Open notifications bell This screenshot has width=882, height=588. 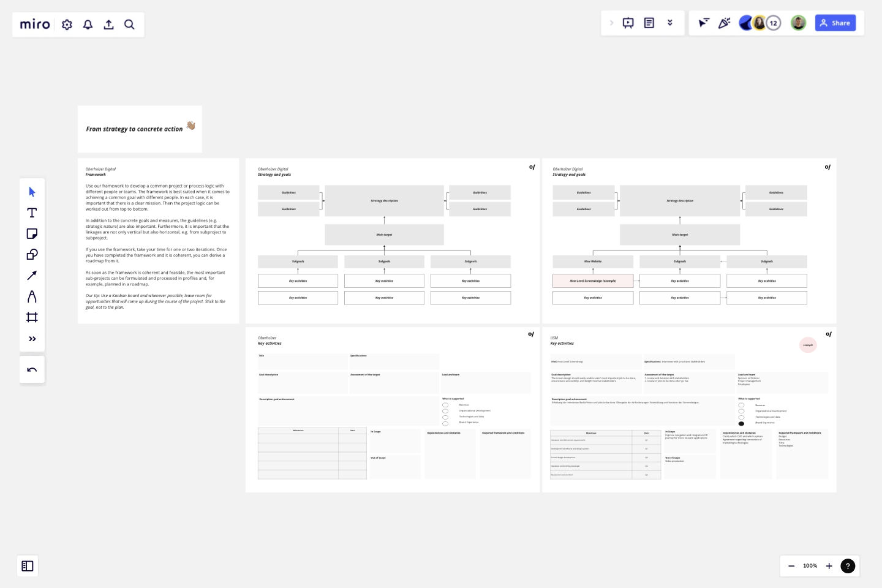coord(88,24)
